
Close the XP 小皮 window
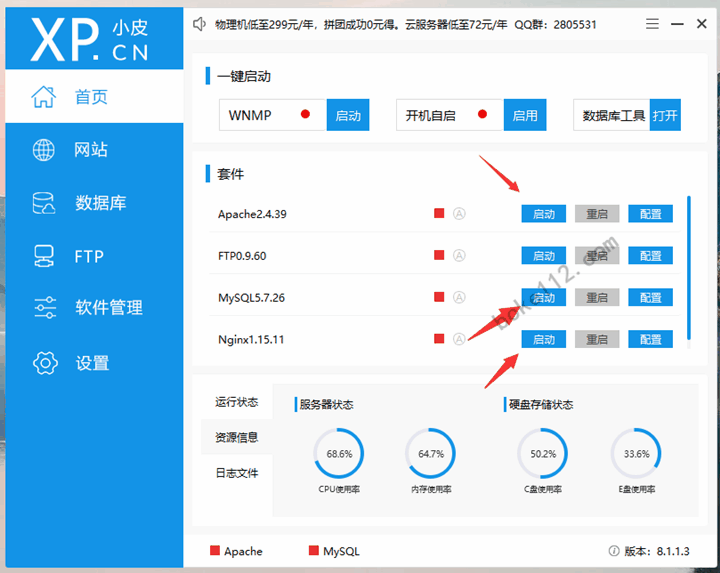point(702,23)
